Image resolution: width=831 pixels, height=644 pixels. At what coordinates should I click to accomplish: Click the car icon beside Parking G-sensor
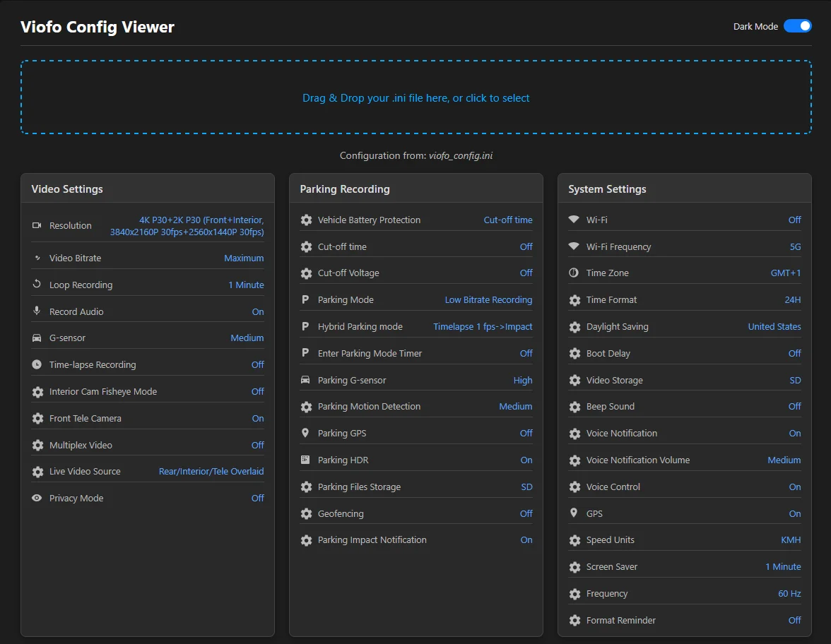point(305,380)
